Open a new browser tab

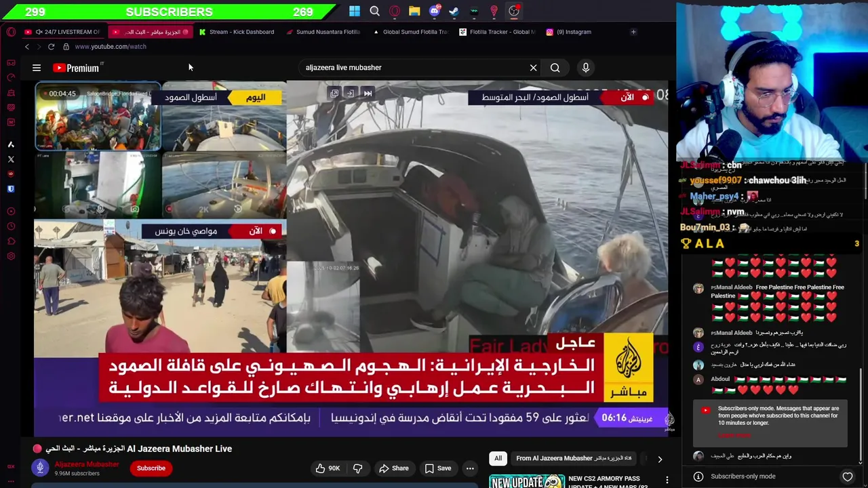pos(633,32)
